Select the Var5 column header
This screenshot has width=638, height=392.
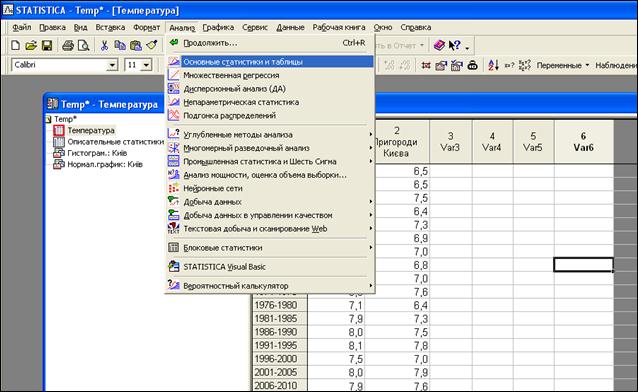(x=533, y=142)
